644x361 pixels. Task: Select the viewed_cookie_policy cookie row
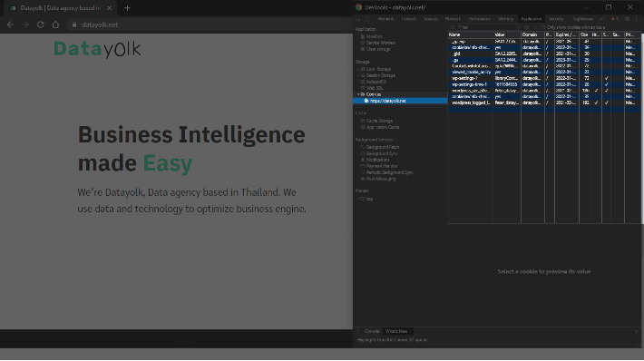click(x=544, y=73)
